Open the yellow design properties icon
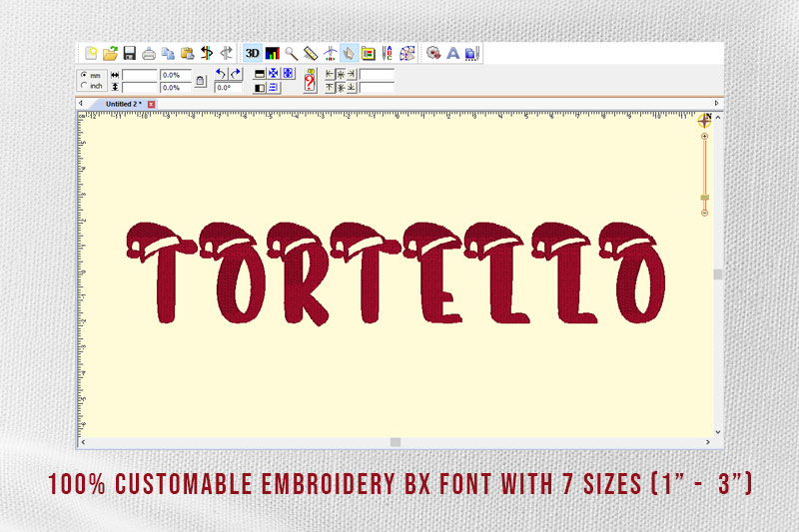Image resolution: width=799 pixels, height=532 pixels. (369, 53)
